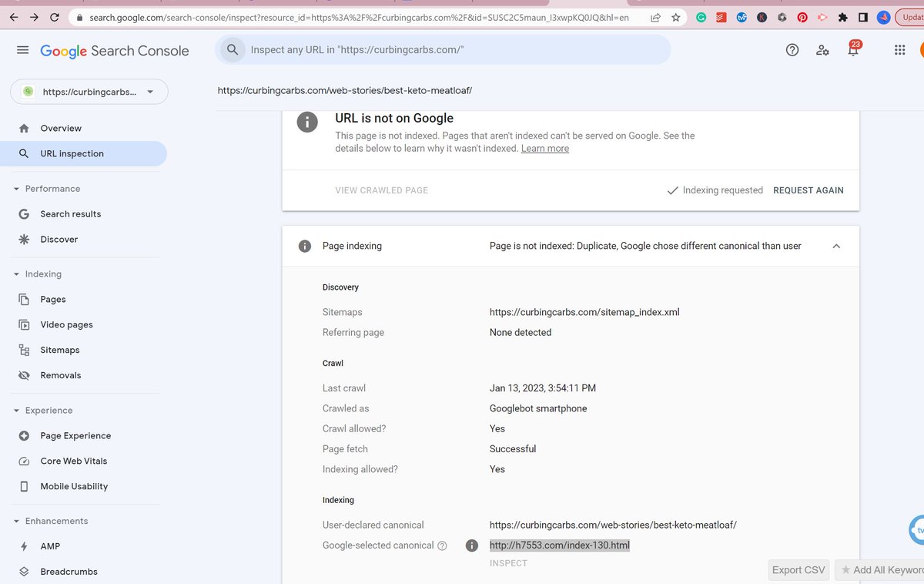Click the Pinterest extension icon

[802, 17]
